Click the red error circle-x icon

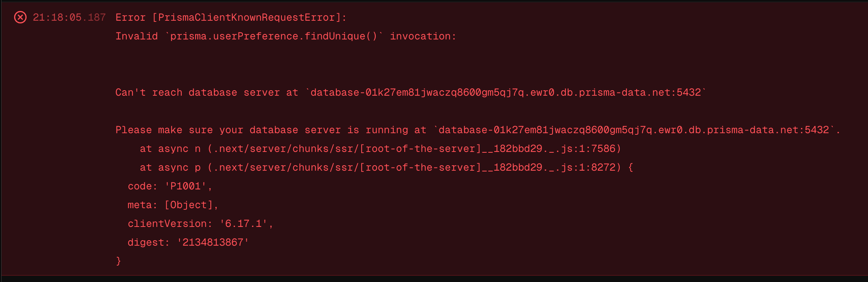pyautogui.click(x=20, y=17)
